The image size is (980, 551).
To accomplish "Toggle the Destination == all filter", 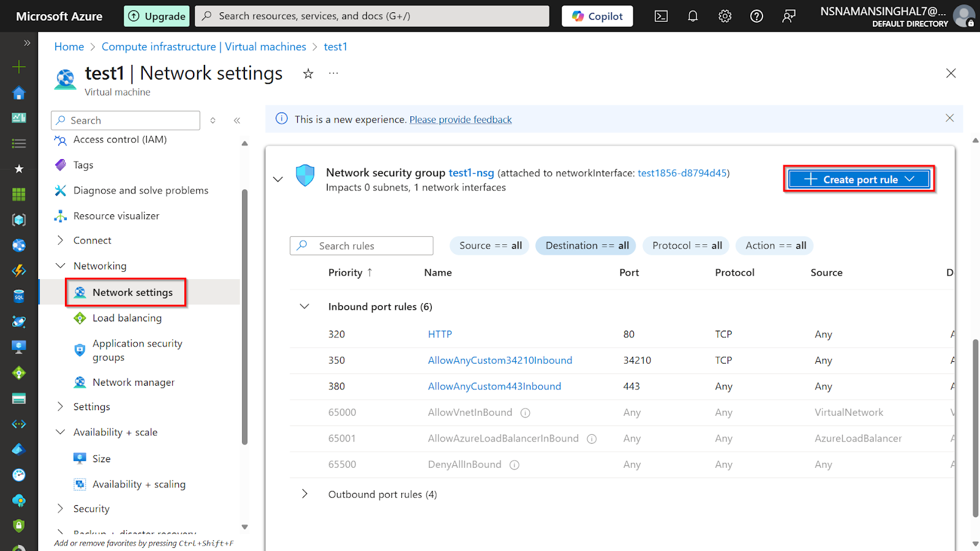I will pyautogui.click(x=586, y=246).
